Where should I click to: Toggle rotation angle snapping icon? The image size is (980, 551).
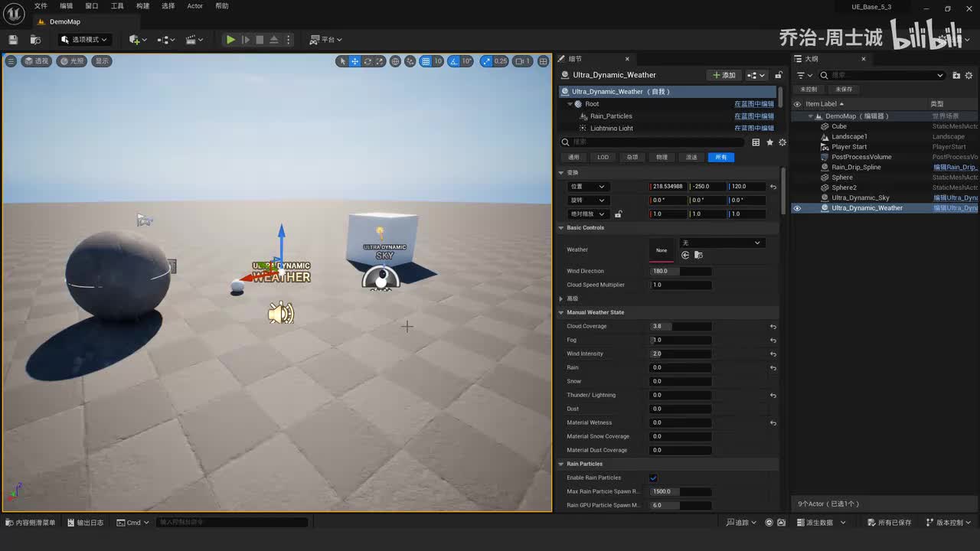click(x=454, y=61)
